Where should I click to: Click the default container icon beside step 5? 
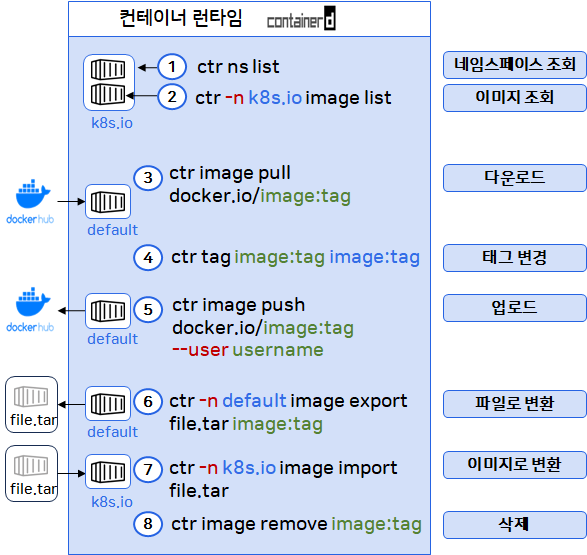coord(108,311)
